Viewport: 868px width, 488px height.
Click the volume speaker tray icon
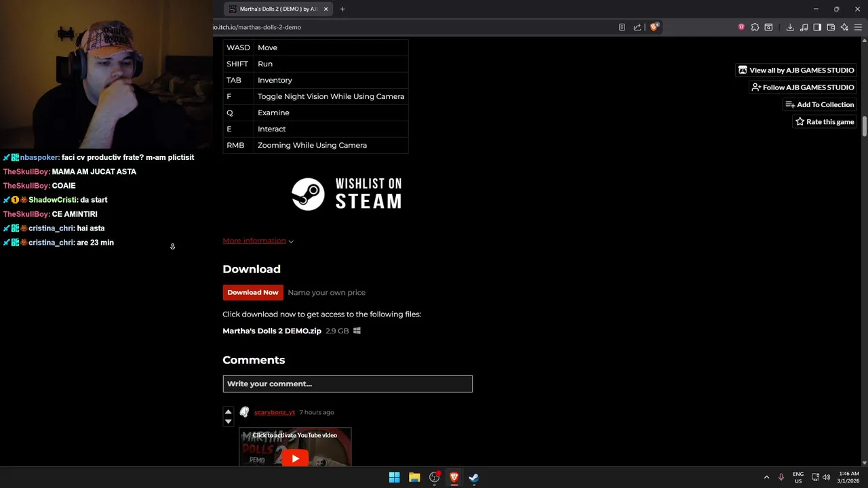coord(826,477)
